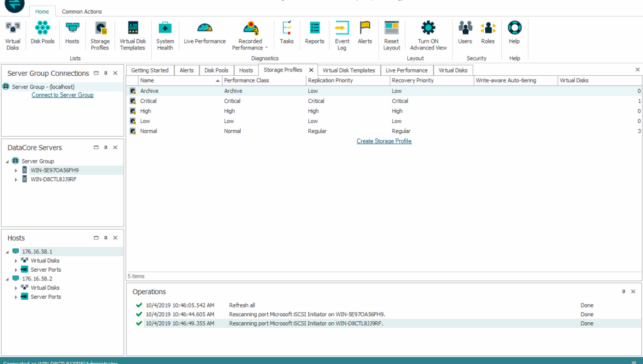Open the Disk Pools document tab
The width and height of the screenshot is (643, 364).
tap(216, 70)
